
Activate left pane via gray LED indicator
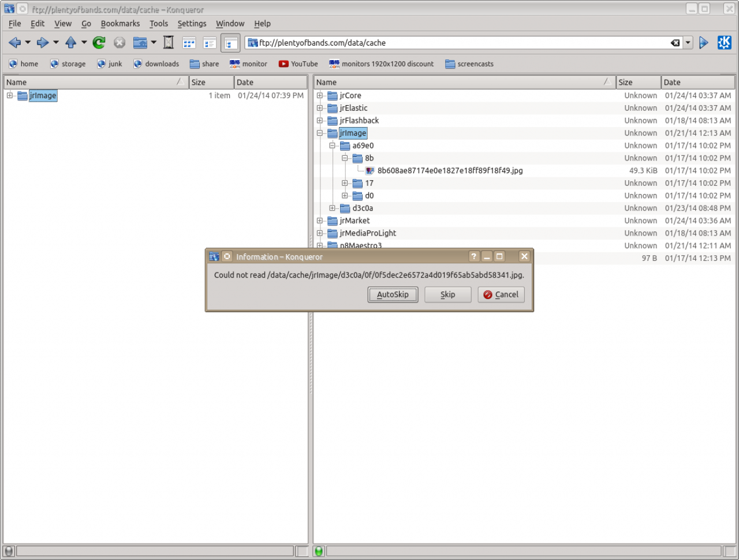[x=9, y=551]
